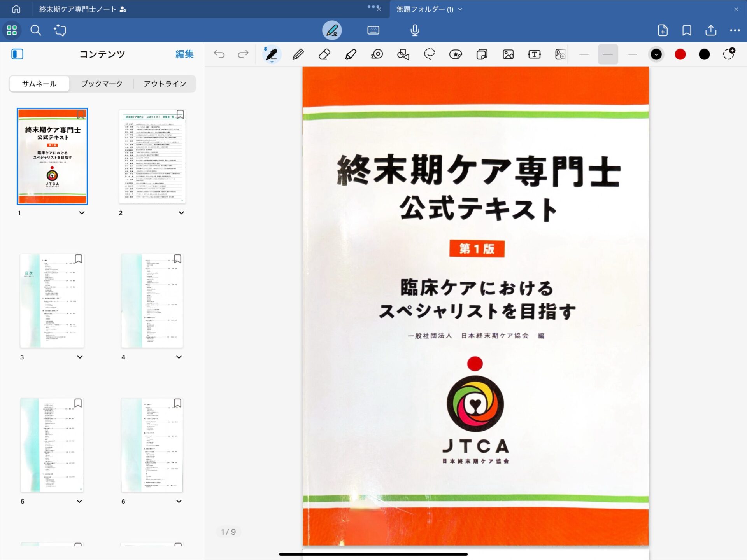Select the eraser tool
The image size is (747, 560).
pos(324,54)
